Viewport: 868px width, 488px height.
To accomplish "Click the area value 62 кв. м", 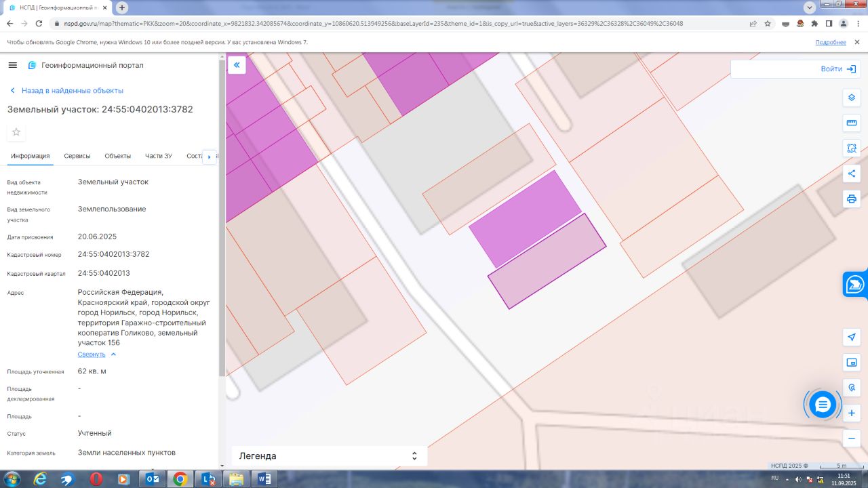I will tap(92, 371).
